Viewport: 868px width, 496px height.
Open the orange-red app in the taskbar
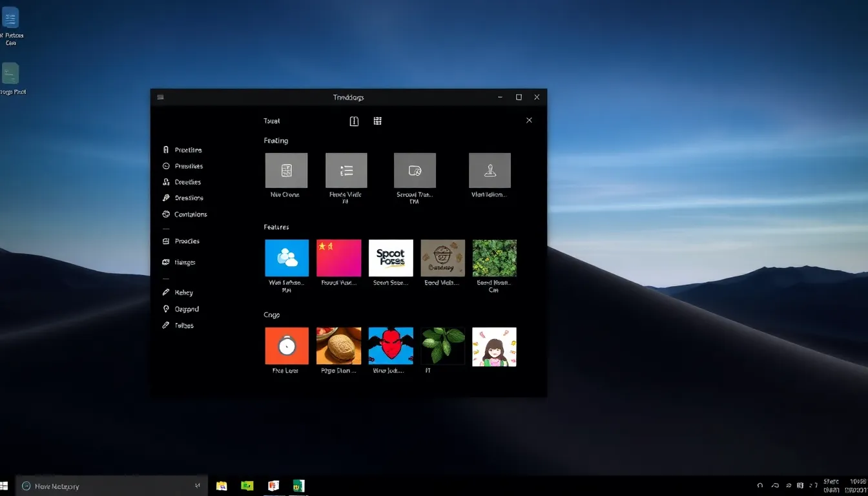pyautogui.click(x=273, y=486)
